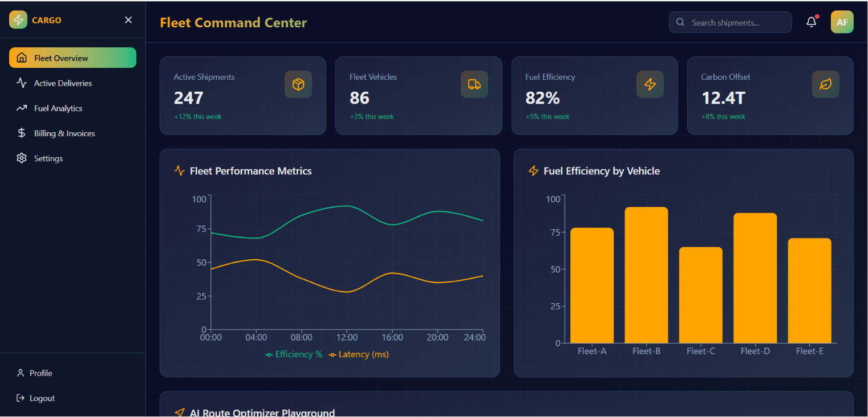Click the 12.4T Carbon Offset value

(x=723, y=98)
